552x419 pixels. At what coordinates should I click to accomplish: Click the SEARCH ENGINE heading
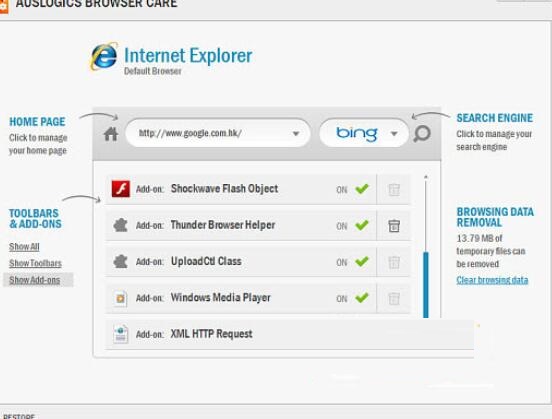[x=495, y=118]
